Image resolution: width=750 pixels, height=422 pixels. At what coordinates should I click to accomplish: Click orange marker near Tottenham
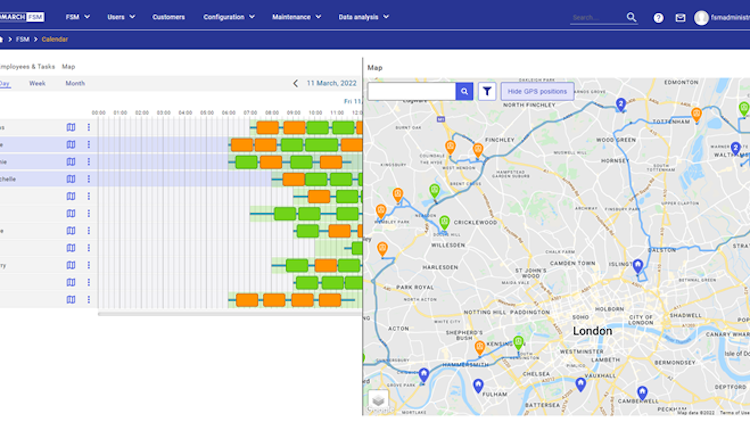[x=696, y=115]
